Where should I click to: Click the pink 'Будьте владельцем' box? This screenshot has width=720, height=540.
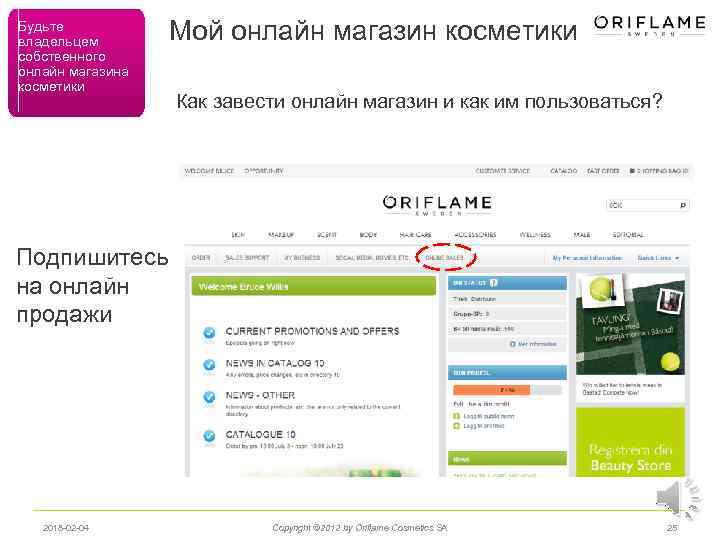click(x=76, y=63)
